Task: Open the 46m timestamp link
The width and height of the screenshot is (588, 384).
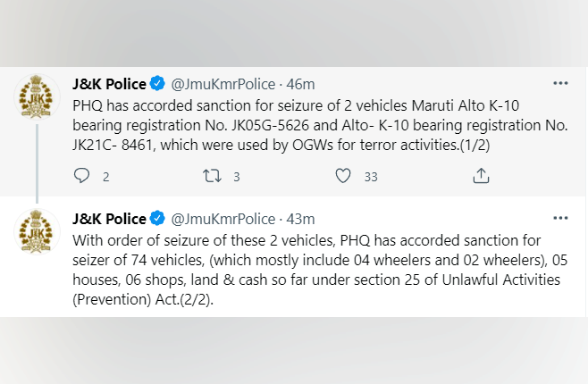Action: 300,84
